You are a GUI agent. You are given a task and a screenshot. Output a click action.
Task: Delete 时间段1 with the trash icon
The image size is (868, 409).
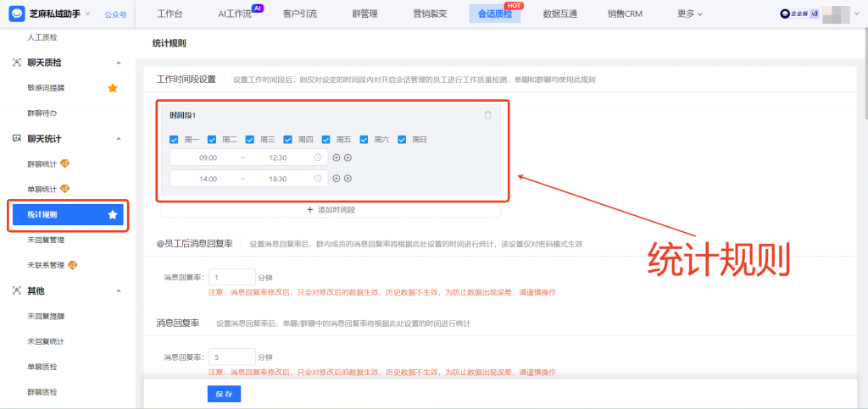coord(487,115)
